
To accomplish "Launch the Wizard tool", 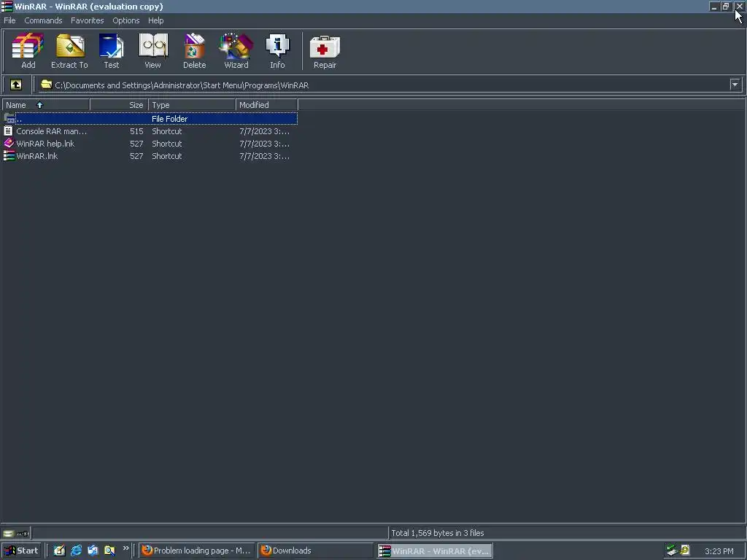I will point(236,50).
